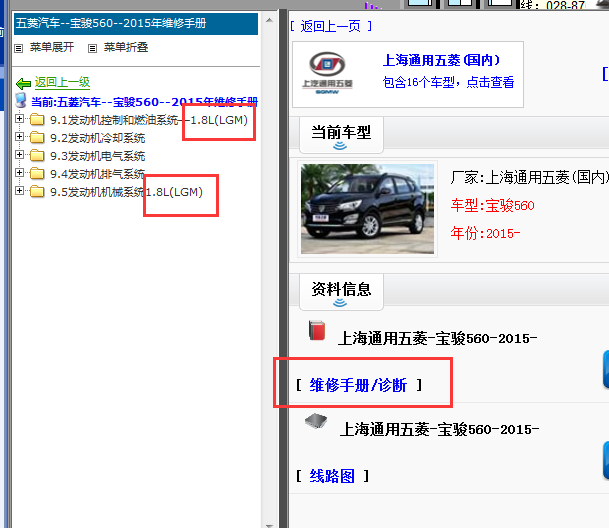Click the green back arrow icon

23,83
